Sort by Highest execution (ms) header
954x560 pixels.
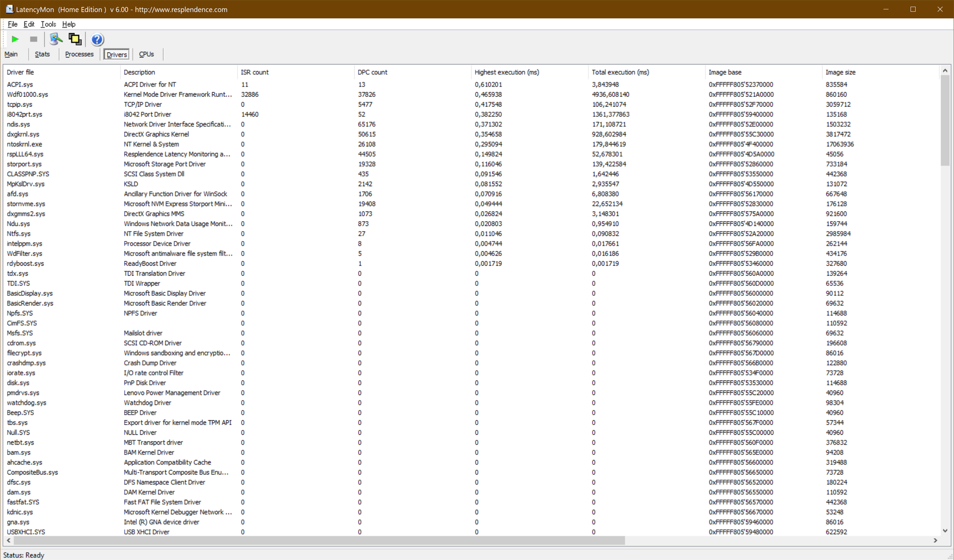[x=506, y=72]
